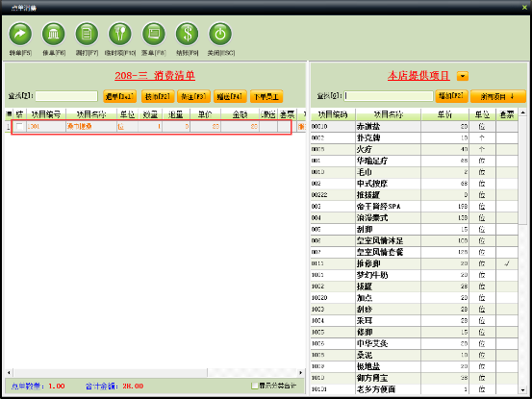
Task: Click the item list's scroll down arrow
Action: click(522, 390)
